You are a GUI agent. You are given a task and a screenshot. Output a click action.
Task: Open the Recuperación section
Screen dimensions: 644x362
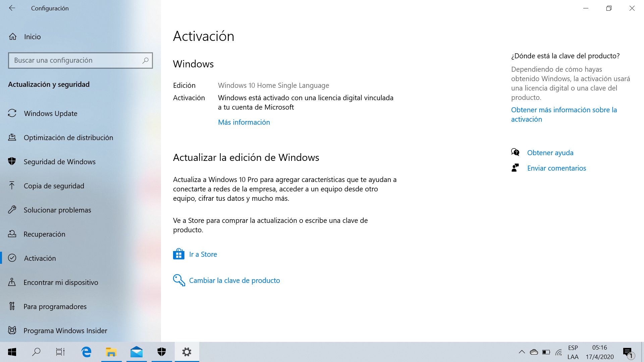pyautogui.click(x=44, y=234)
